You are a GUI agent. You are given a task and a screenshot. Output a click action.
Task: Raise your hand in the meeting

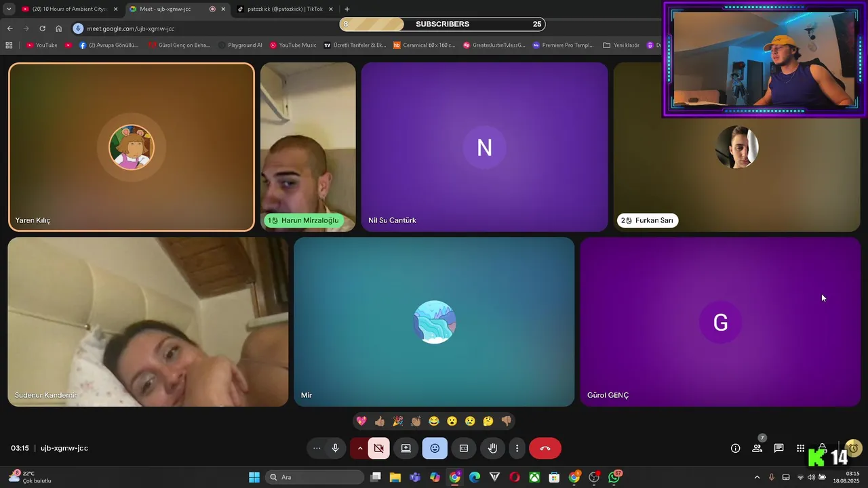point(493,448)
